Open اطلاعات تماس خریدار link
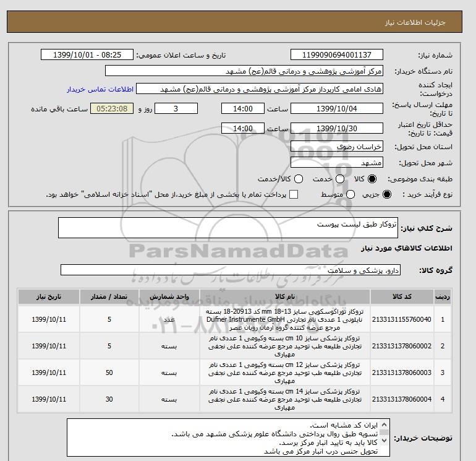 pos(100,89)
